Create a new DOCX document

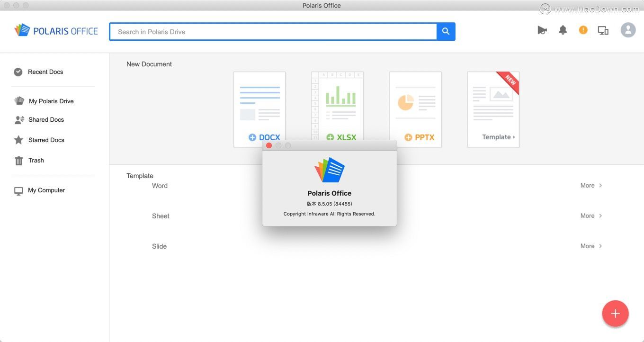click(x=259, y=109)
